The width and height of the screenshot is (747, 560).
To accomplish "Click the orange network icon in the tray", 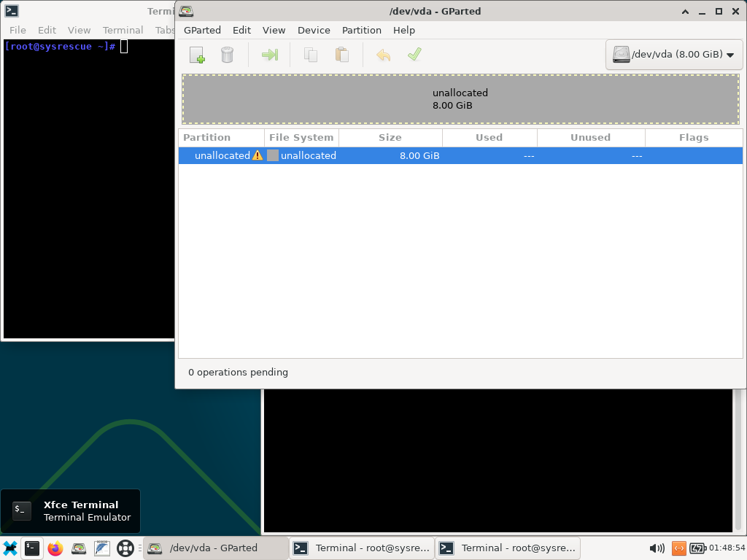I will click(x=679, y=548).
